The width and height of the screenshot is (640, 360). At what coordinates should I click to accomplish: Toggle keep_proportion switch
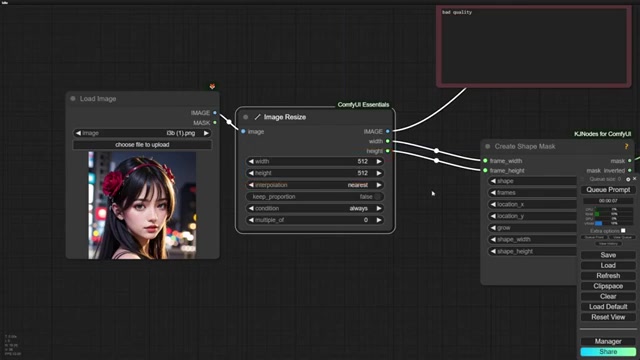(x=378, y=197)
